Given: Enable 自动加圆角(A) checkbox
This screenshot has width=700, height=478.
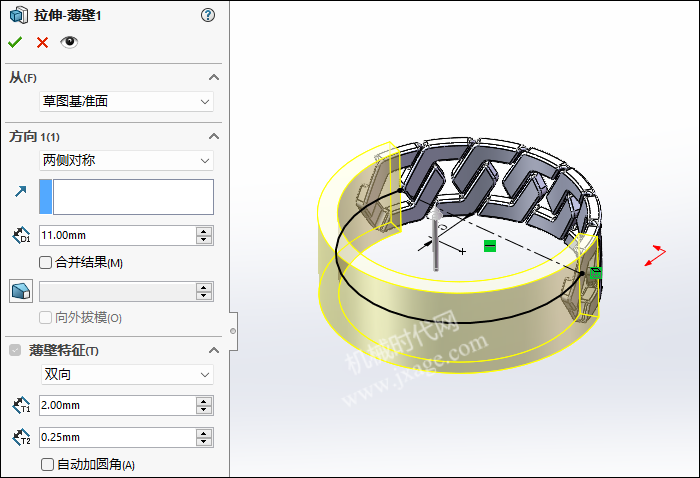Looking at the screenshot, I should 47,465.
